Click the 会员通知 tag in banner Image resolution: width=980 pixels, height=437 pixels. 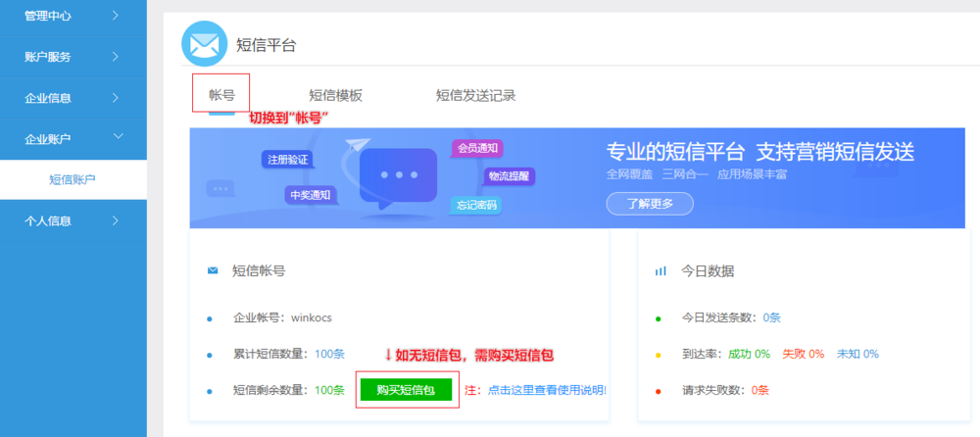[x=478, y=149]
